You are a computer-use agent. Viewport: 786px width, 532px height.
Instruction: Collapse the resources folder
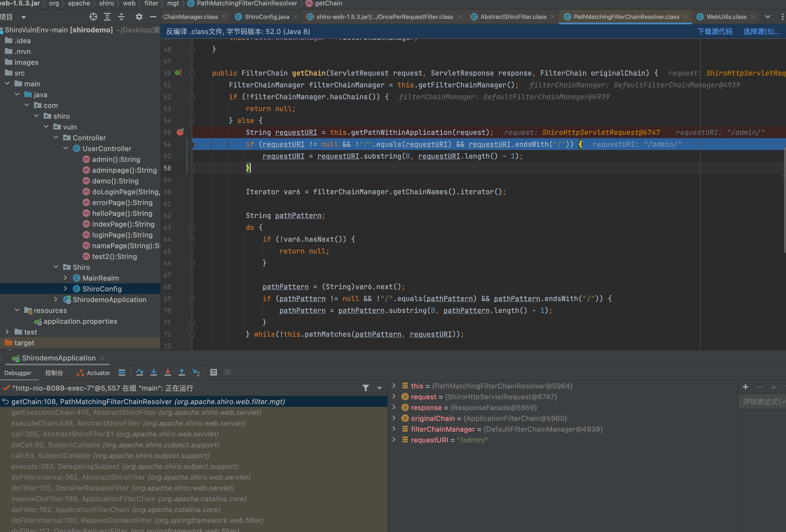coord(17,310)
